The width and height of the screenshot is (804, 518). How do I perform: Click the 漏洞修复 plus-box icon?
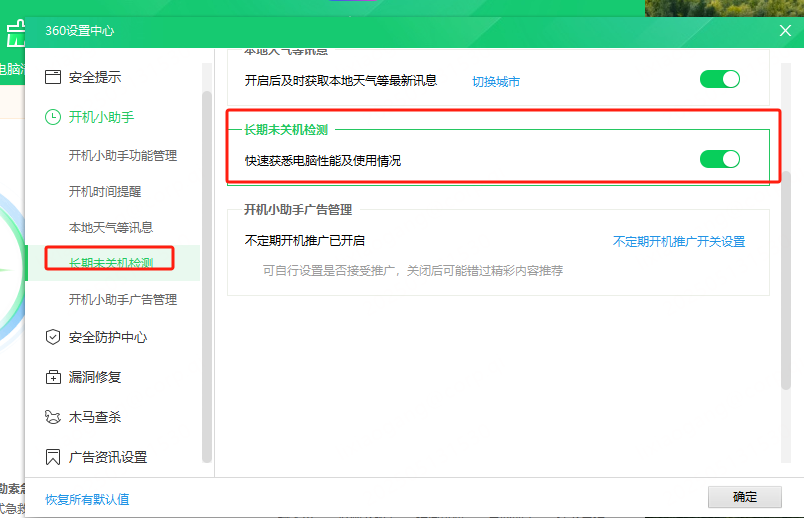tap(53, 377)
